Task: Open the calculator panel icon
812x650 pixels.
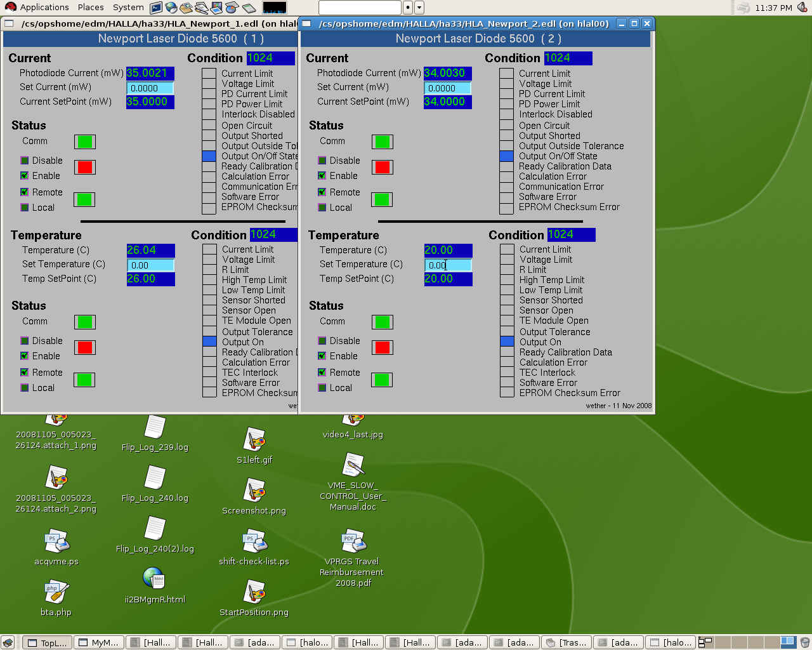Action: point(249,8)
